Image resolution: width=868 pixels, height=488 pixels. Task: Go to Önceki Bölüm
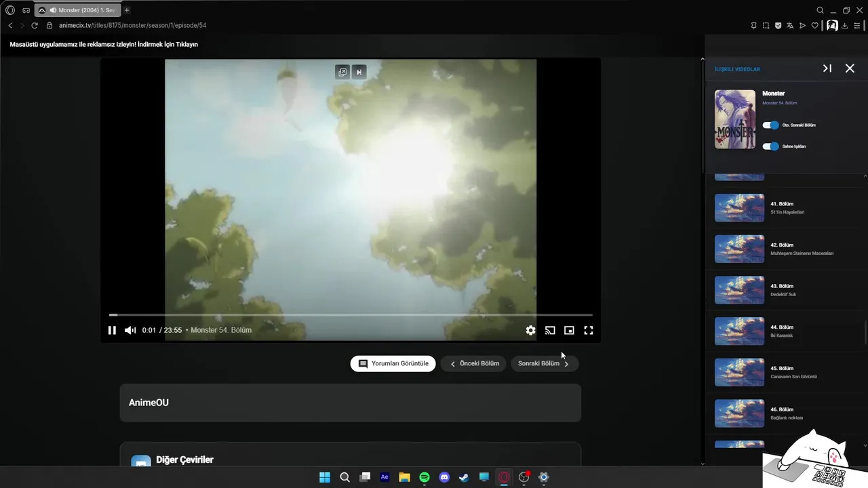475,363
